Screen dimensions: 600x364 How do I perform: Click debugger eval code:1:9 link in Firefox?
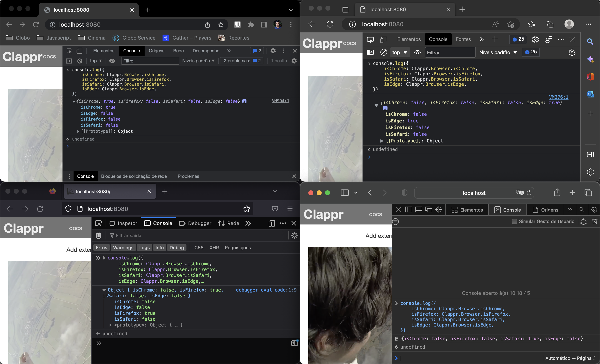(266, 290)
